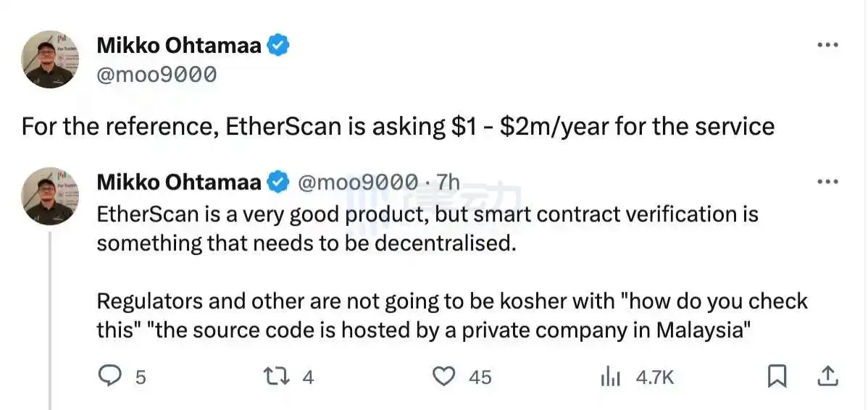This screenshot has width=868, height=410.
Task: Open the quoted tweet's profile avatar
Action: pyautogui.click(x=48, y=196)
